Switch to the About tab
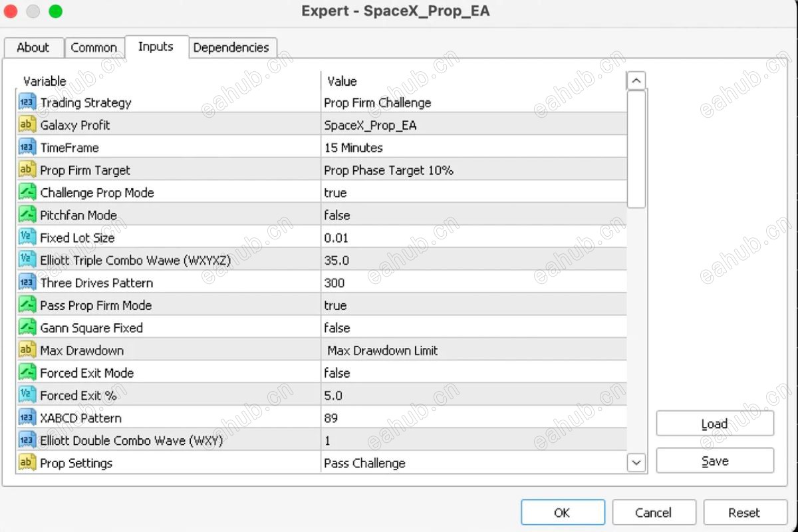Viewport: 798px width, 532px height. [x=33, y=47]
